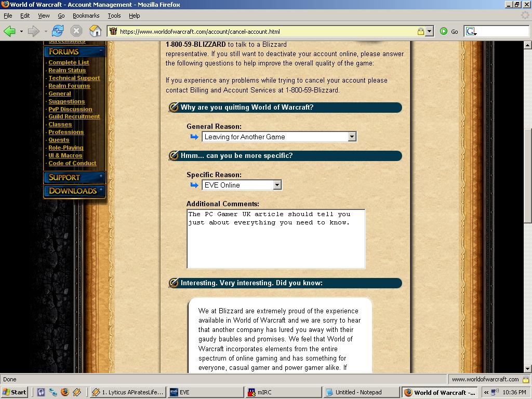
Task: Open the home page icon
Action: 96,31
